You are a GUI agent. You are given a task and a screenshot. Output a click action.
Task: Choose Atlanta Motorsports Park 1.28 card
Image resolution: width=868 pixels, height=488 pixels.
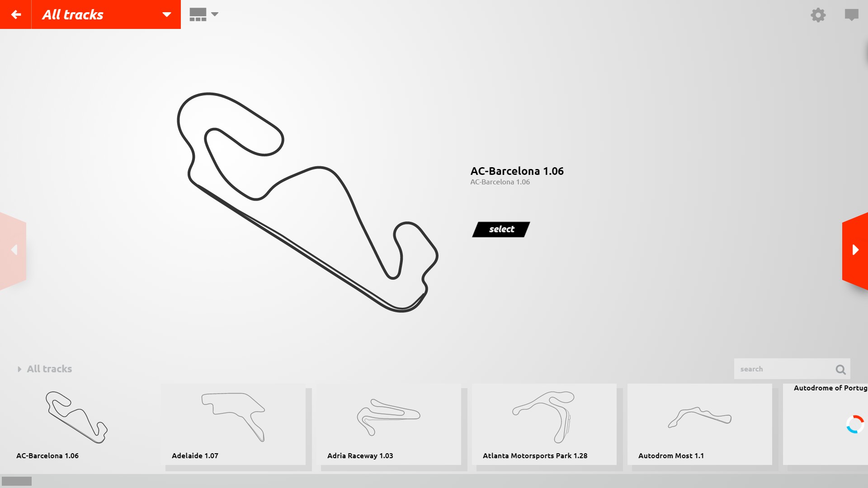(x=544, y=424)
